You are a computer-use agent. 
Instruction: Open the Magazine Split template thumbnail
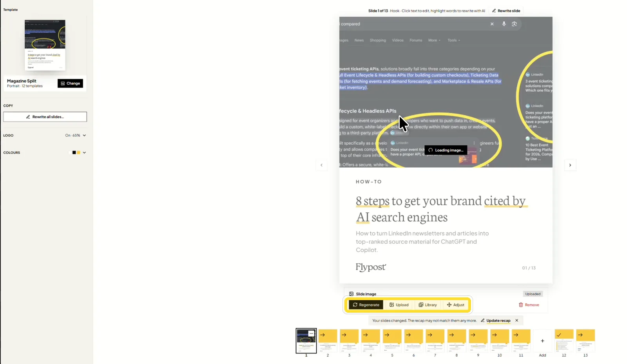pos(45,45)
